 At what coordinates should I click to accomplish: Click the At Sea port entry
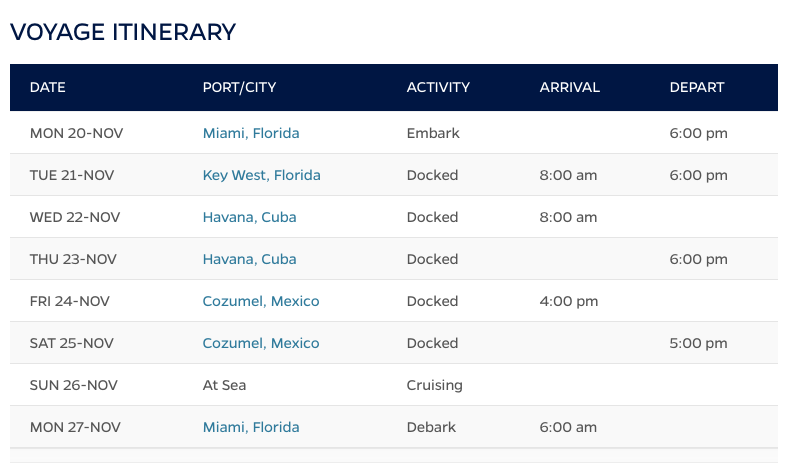pos(224,385)
